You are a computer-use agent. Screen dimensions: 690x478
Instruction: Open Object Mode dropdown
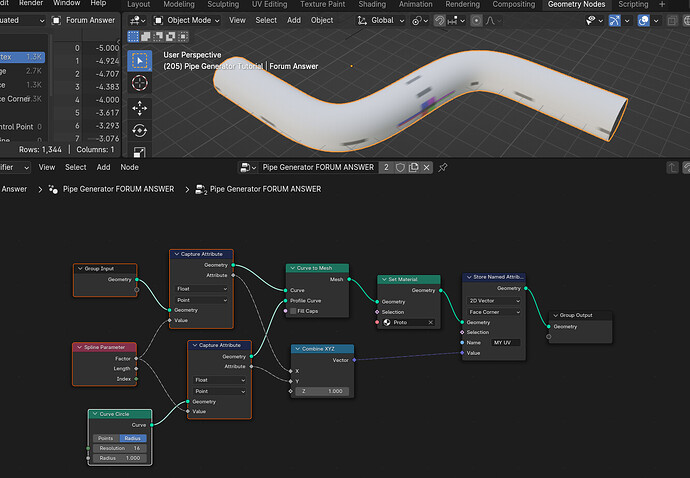click(x=187, y=20)
